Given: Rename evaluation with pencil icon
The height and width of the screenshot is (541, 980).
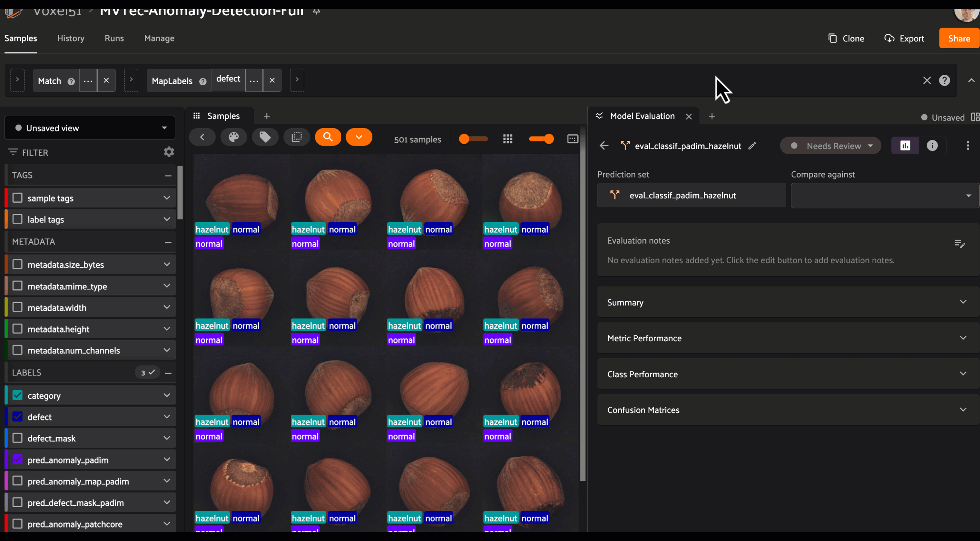Looking at the screenshot, I should click(752, 146).
